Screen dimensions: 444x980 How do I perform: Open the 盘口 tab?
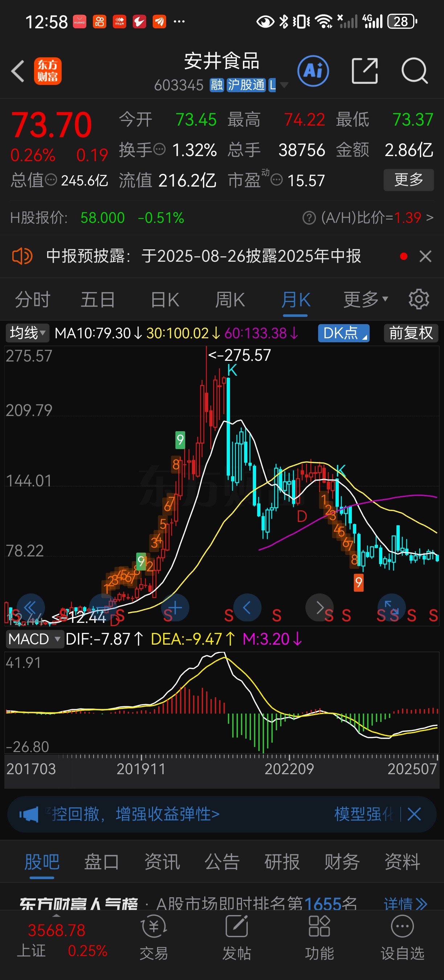[x=102, y=862]
